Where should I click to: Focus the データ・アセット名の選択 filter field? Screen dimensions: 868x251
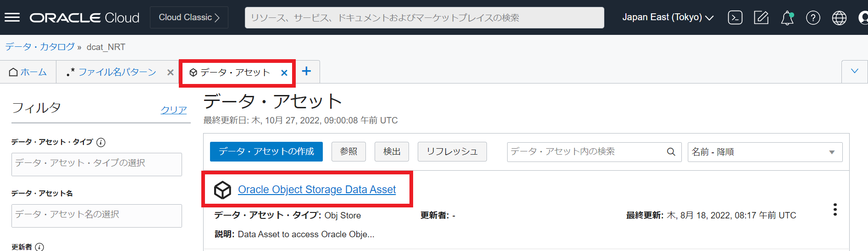[x=97, y=215]
